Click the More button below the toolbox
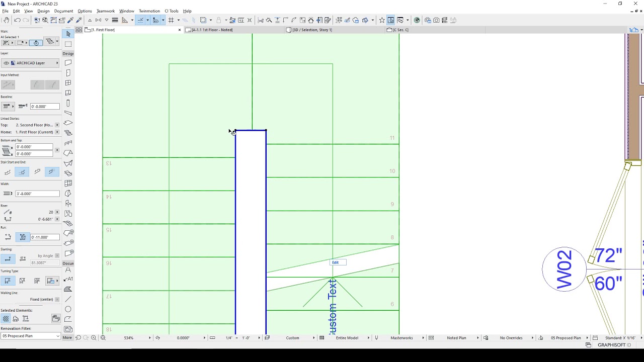 point(67,337)
